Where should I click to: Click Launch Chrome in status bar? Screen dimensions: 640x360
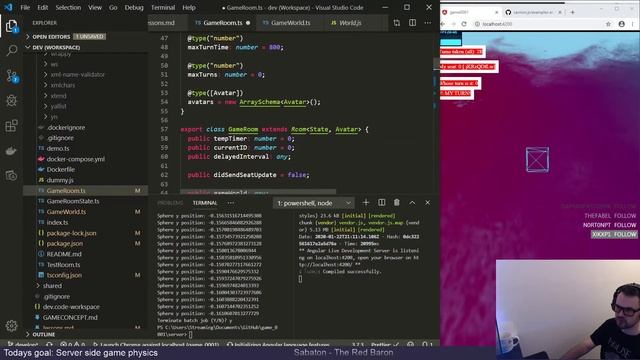click(156, 344)
